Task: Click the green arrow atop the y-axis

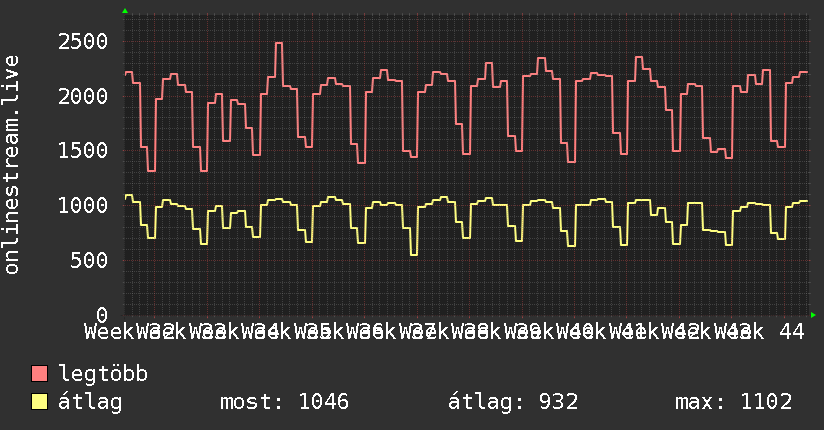Action: tap(125, 11)
